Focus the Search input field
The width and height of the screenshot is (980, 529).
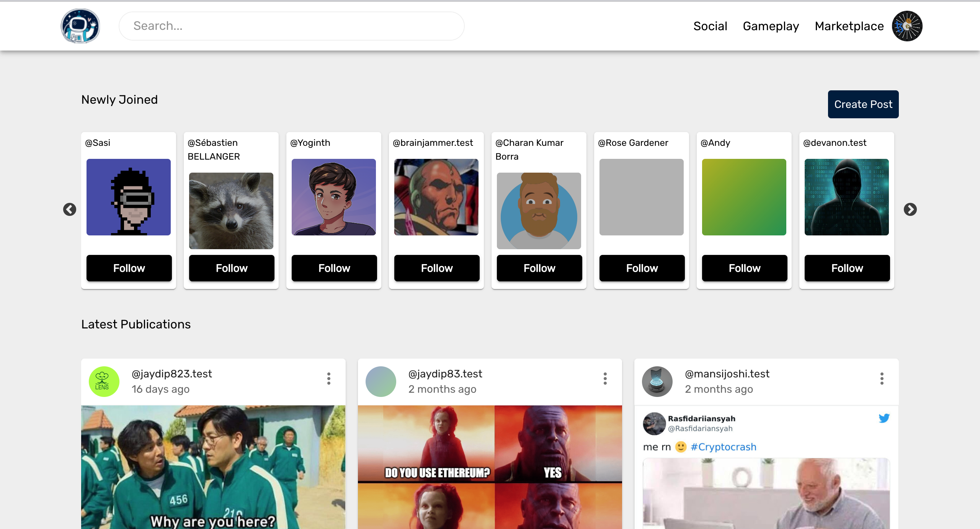pos(291,26)
